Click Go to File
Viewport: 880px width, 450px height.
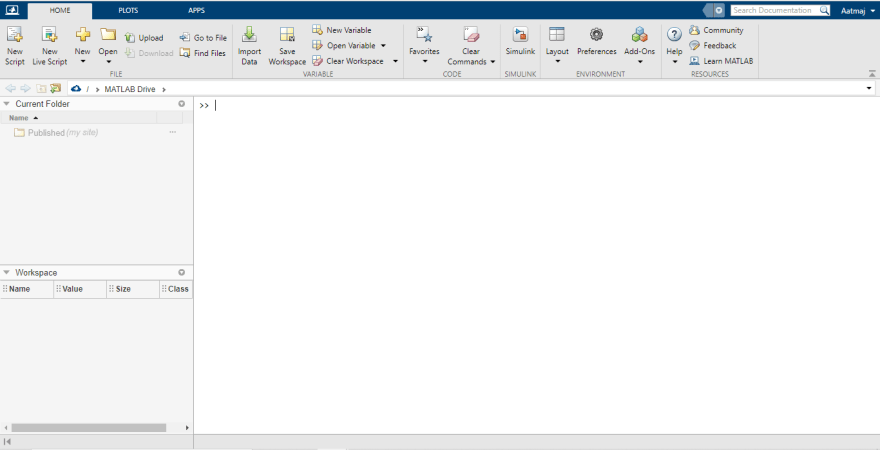click(203, 38)
